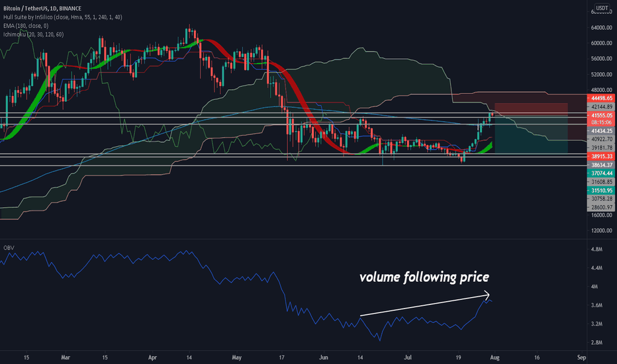The width and height of the screenshot is (617, 364).
Task: Click date 17 on the time axis
Action: click(x=282, y=357)
